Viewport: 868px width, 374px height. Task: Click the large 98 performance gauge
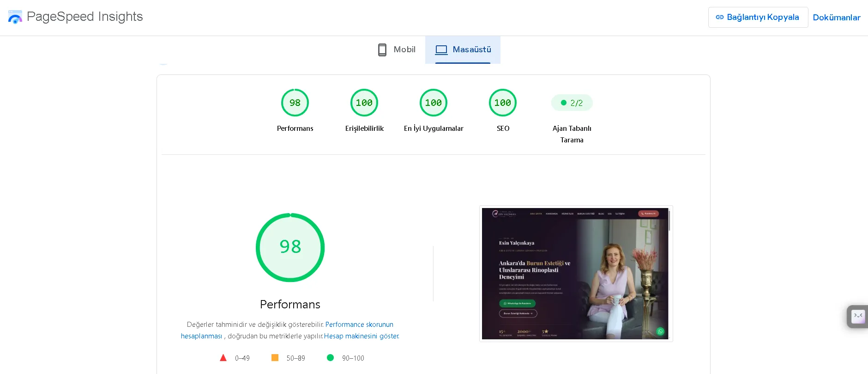click(290, 247)
